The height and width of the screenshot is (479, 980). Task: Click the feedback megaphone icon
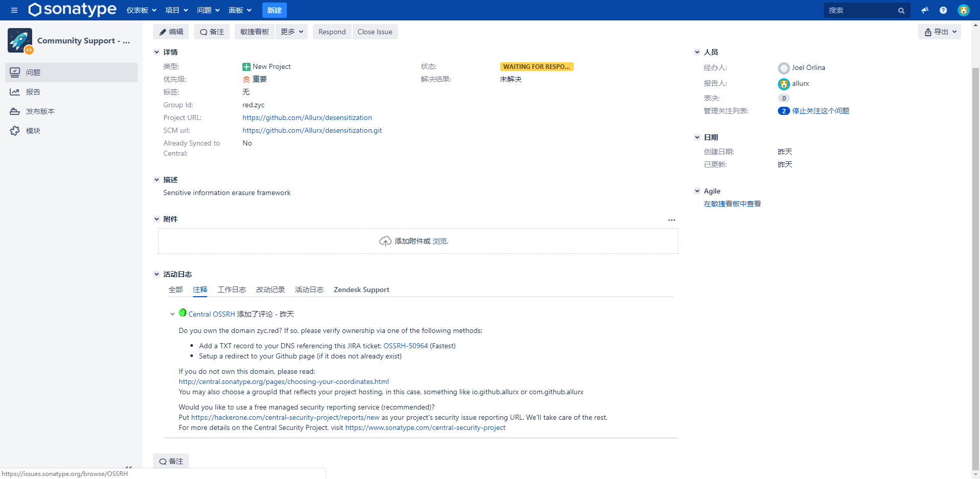coord(925,10)
